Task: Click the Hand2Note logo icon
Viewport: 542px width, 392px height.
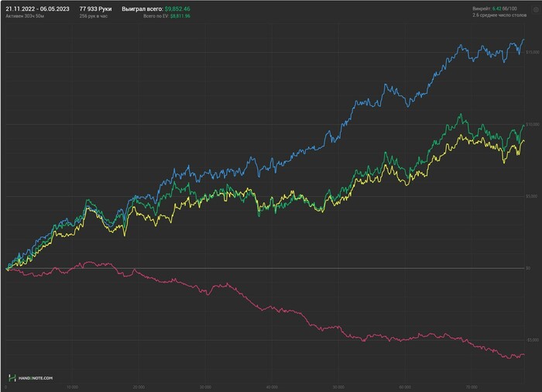Action: [x=12, y=378]
